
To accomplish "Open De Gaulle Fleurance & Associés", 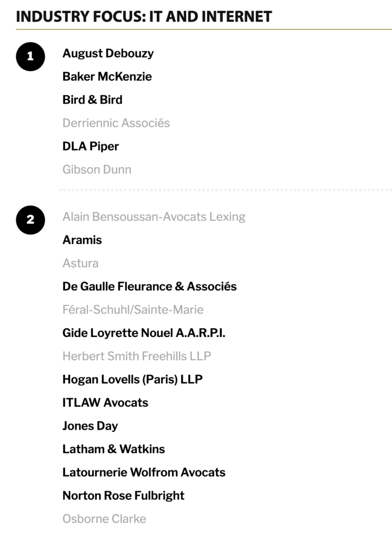I will click(x=149, y=286).
